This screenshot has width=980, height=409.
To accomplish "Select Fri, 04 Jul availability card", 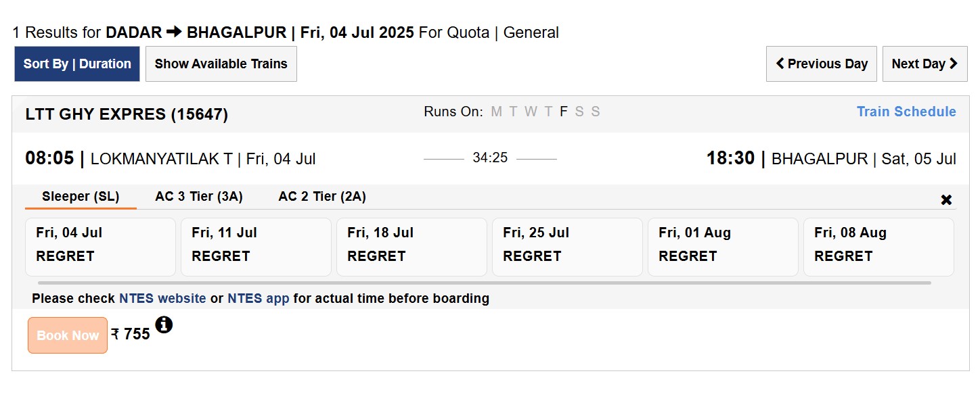I will [100, 247].
